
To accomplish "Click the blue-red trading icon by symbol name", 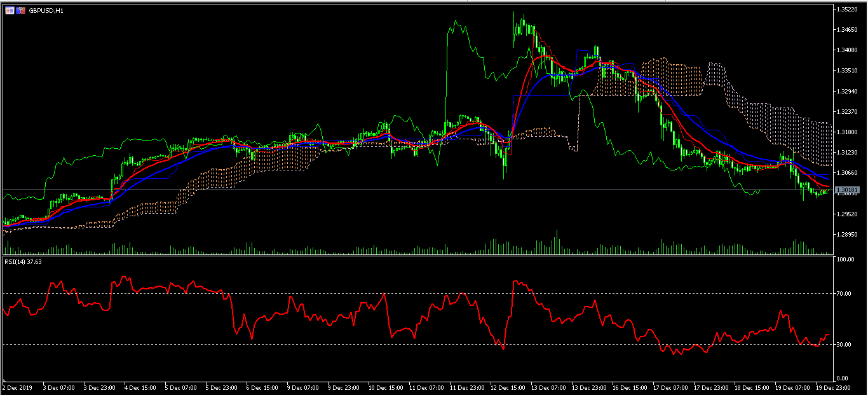I will coord(20,11).
